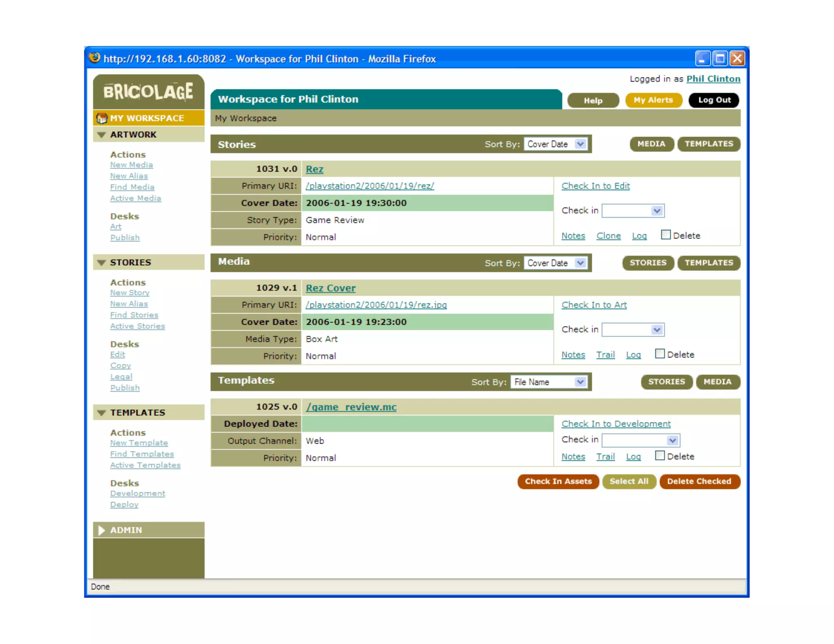Open Primary URI /playstation2/2006/01/19/rez/ link
The height and width of the screenshot is (644, 834).
coord(370,186)
